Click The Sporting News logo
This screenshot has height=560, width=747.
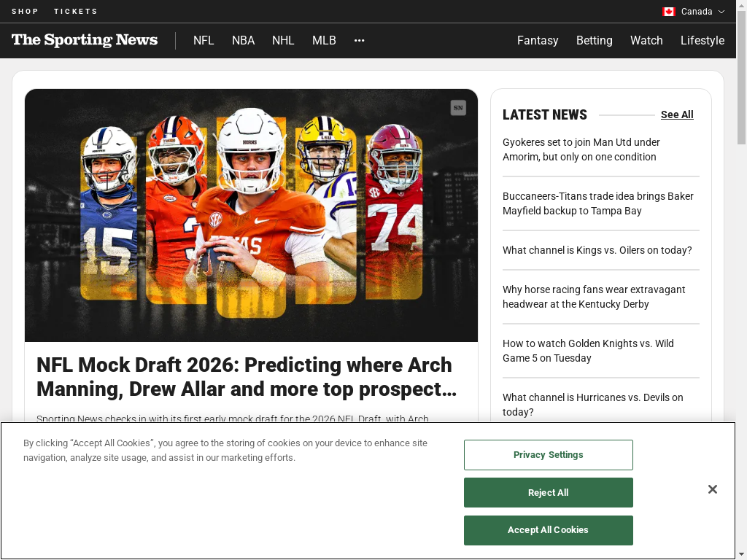[x=85, y=39]
